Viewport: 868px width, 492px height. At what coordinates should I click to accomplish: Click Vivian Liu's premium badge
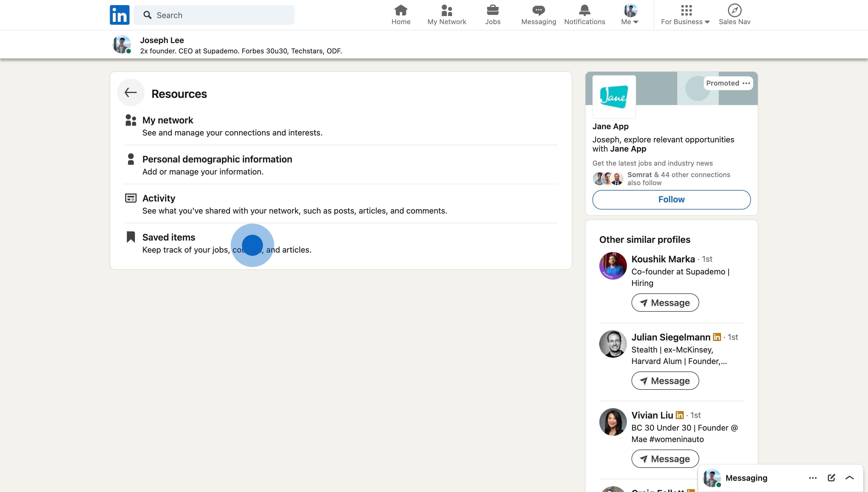click(679, 415)
